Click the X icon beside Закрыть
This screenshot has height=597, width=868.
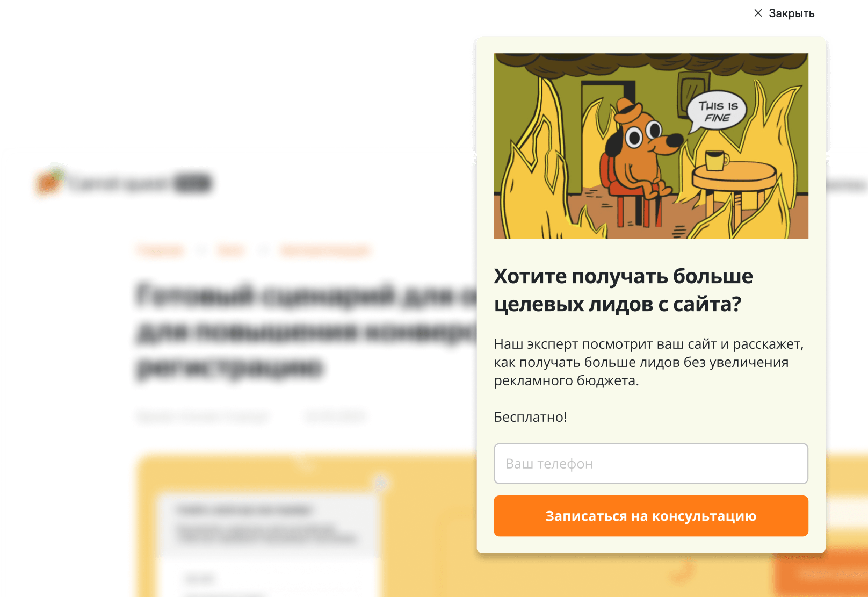(x=758, y=13)
